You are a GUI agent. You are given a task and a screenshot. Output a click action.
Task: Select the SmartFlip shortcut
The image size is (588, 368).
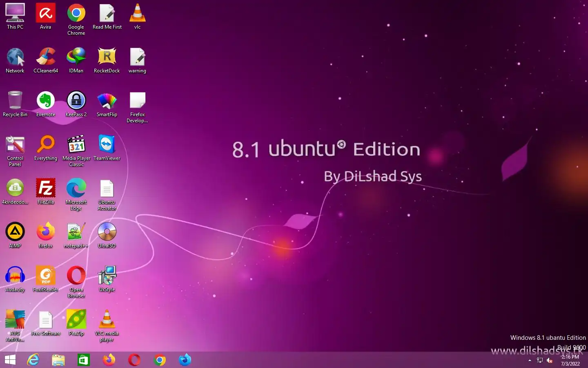coord(107,104)
